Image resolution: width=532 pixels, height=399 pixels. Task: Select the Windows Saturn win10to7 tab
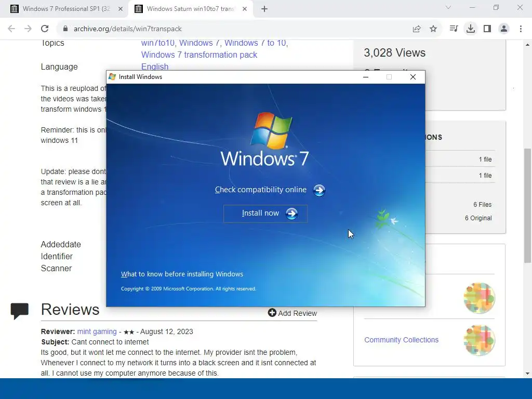point(190,9)
